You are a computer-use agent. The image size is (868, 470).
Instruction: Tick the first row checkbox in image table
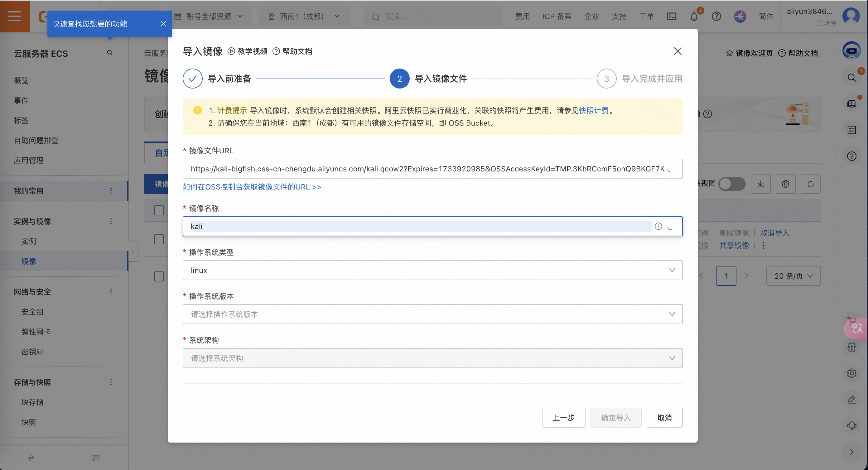coord(159,239)
